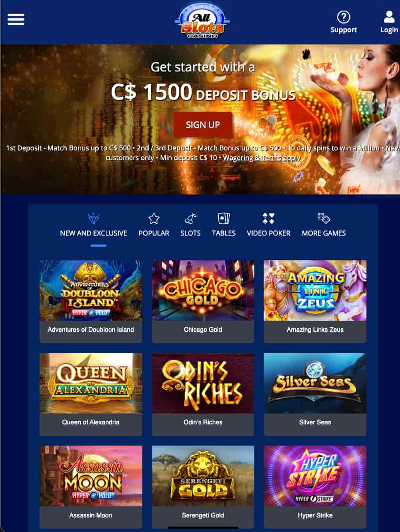Open Support question mark icon
The image size is (400, 532).
344,17
